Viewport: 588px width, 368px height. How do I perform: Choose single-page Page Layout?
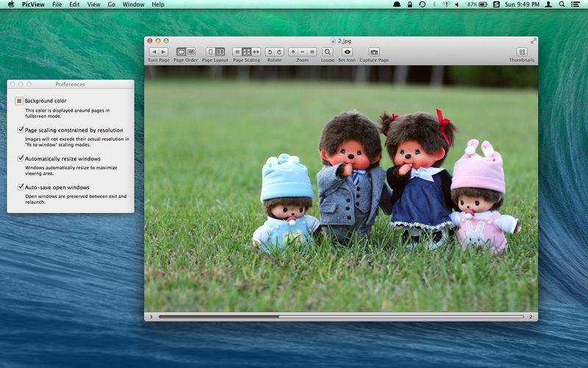tap(210, 52)
